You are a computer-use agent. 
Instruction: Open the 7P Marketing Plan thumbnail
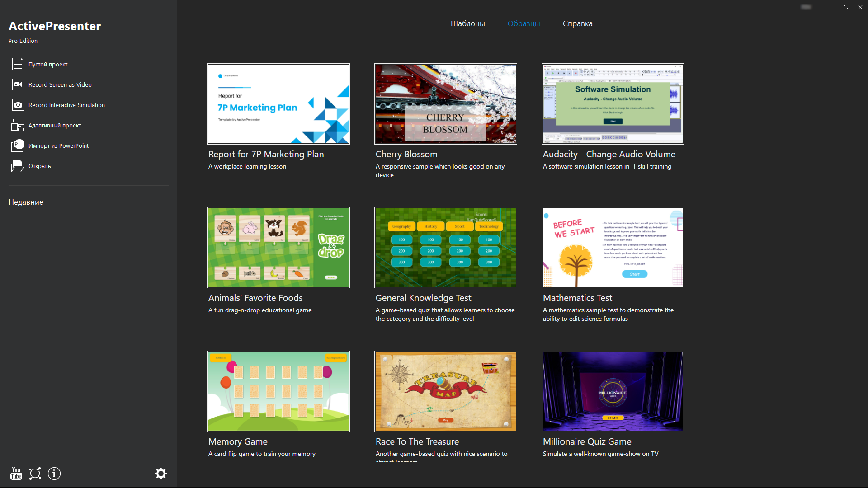pyautogui.click(x=278, y=104)
